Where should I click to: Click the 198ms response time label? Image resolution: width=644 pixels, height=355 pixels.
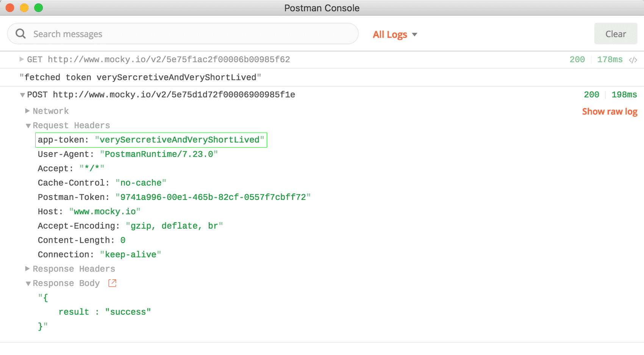pos(624,94)
